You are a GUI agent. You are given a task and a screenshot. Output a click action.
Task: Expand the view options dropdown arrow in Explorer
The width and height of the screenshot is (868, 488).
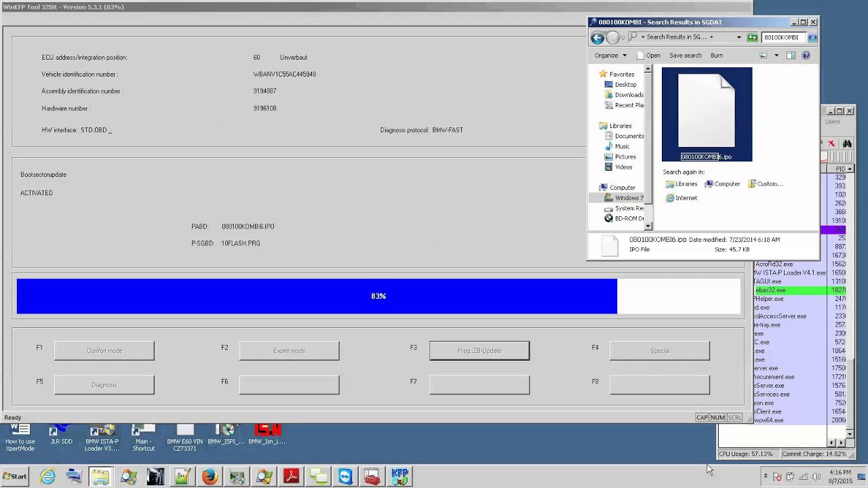[776, 56]
